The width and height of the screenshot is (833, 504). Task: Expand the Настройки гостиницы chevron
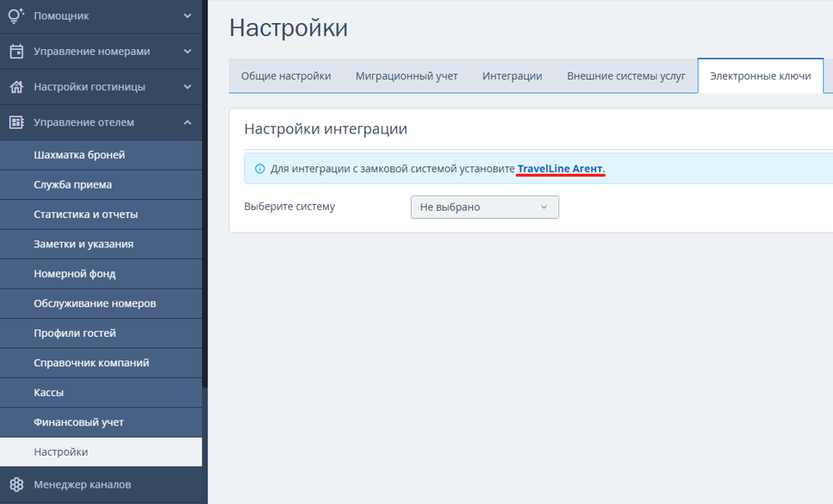(x=188, y=87)
